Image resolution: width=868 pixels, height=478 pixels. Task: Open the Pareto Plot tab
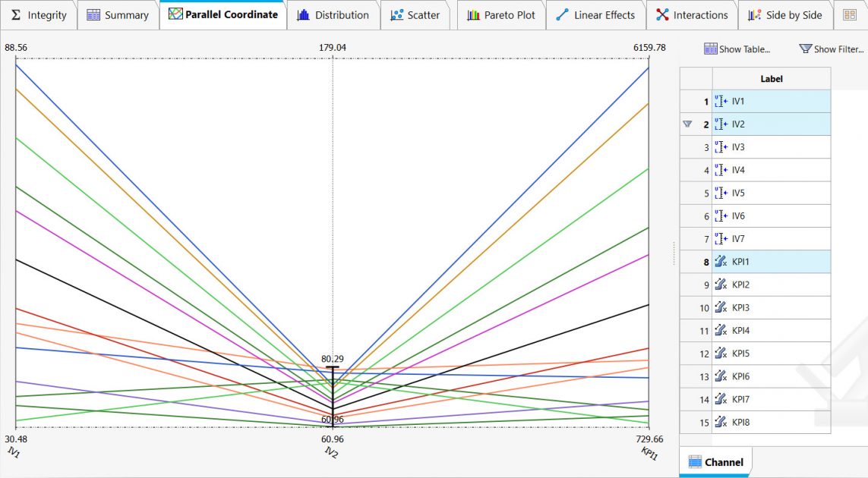pos(501,15)
